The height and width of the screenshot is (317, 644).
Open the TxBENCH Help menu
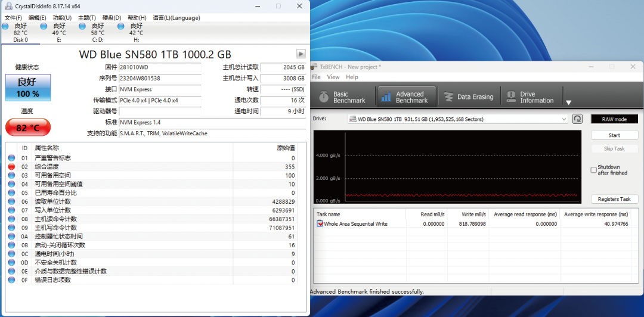pyautogui.click(x=352, y=77)
